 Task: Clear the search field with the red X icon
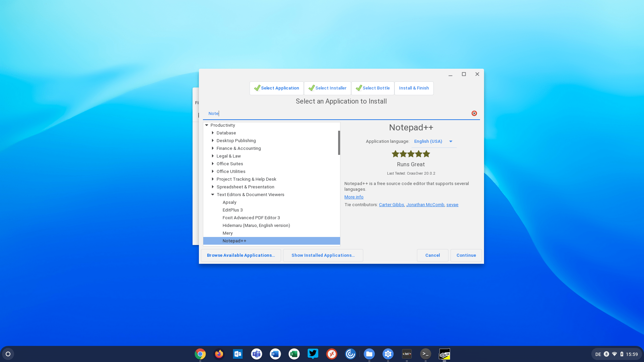click(474, 113)
